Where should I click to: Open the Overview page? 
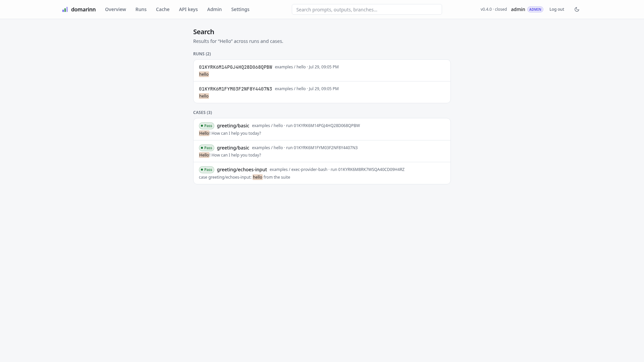[115, 9]
